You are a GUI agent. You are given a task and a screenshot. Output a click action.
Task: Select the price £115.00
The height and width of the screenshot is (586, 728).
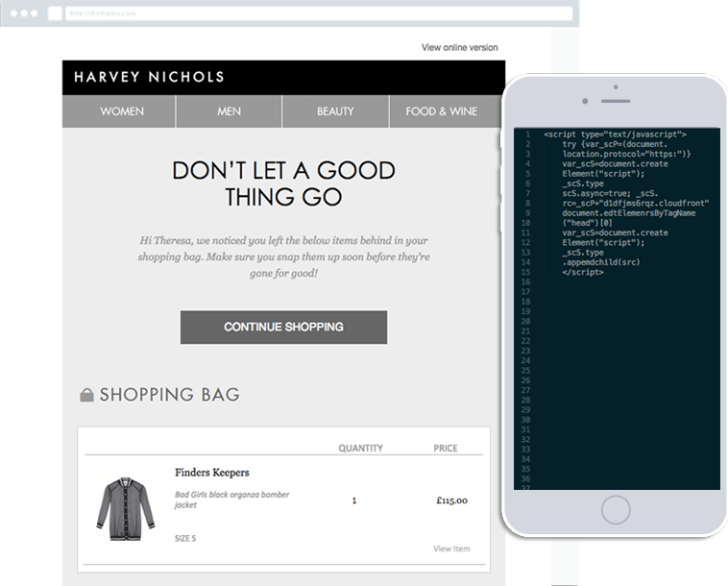(x=451, y=501)
